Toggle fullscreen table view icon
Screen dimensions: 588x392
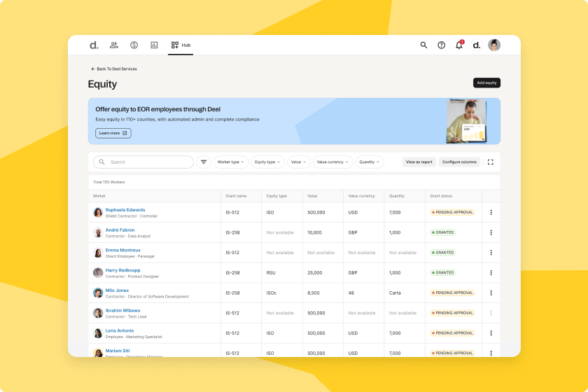coord(491,162)
